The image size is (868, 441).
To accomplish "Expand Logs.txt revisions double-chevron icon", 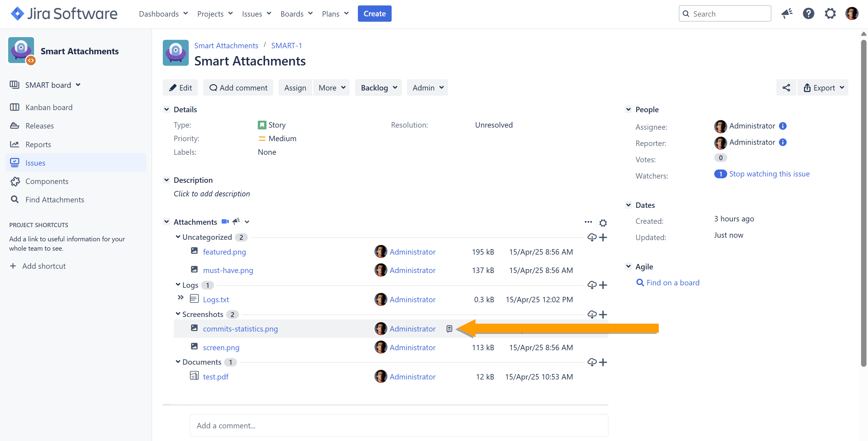I will point(181,297).
